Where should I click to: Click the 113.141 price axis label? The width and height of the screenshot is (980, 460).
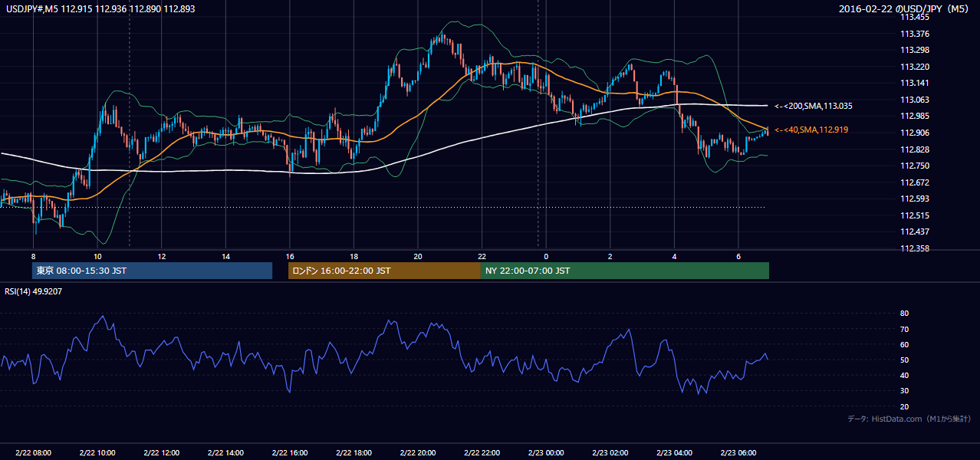coord(914,83)
